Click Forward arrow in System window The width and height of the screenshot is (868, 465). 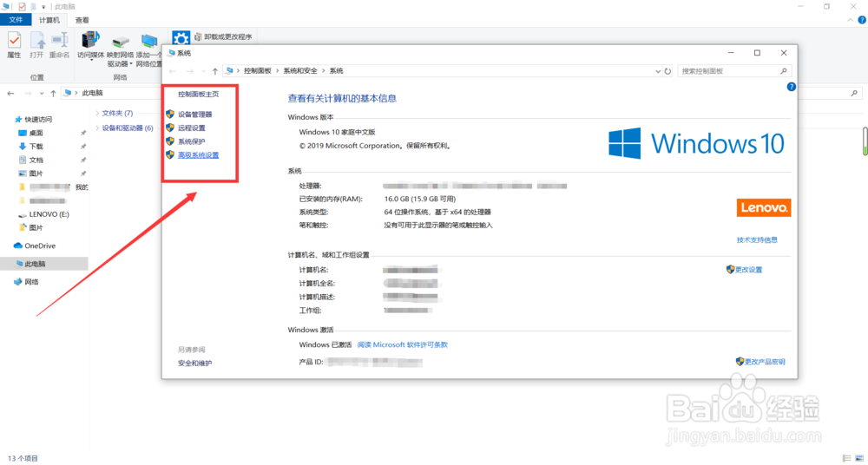click(x=190, y=71)
